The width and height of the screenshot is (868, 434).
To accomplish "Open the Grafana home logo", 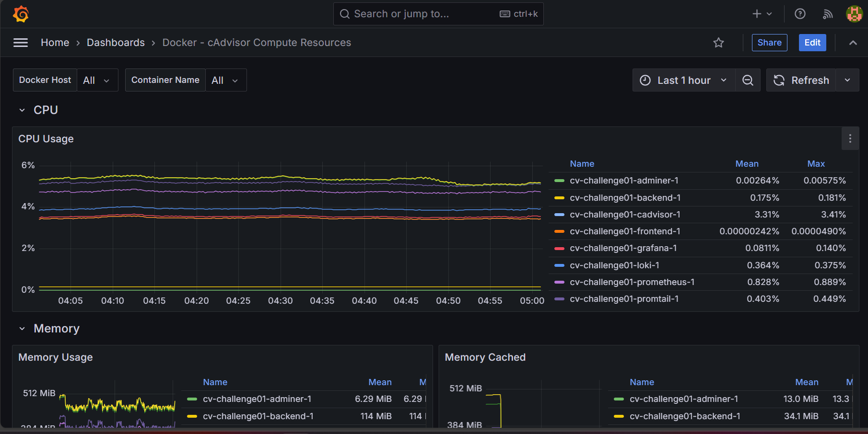I will pyautogui.click(x=21, y=14).
